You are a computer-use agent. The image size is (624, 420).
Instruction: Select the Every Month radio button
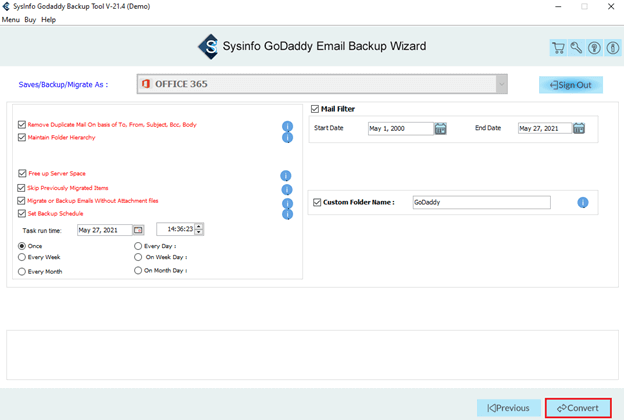click(x=22, y=272)
